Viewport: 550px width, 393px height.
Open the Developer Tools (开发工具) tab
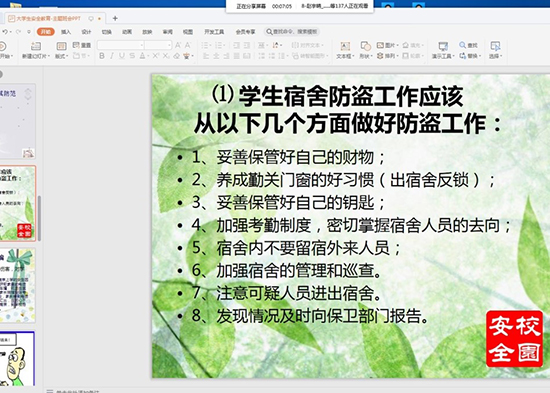[214, 32]
